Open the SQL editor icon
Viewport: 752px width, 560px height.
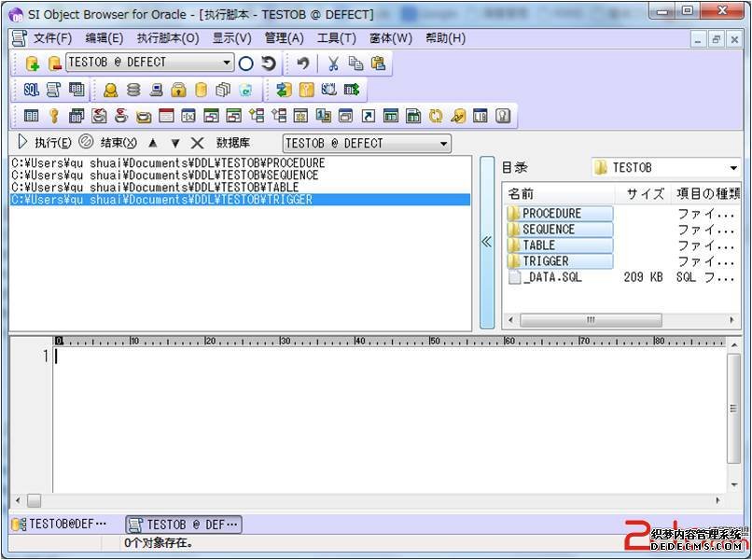tap(32, 90)
